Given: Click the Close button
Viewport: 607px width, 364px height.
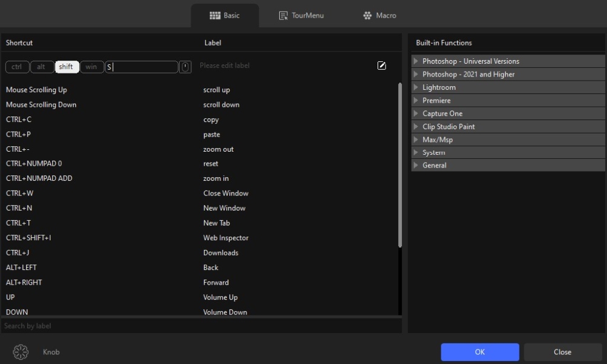Looking at the screenshot, I should tap(562, 352).
